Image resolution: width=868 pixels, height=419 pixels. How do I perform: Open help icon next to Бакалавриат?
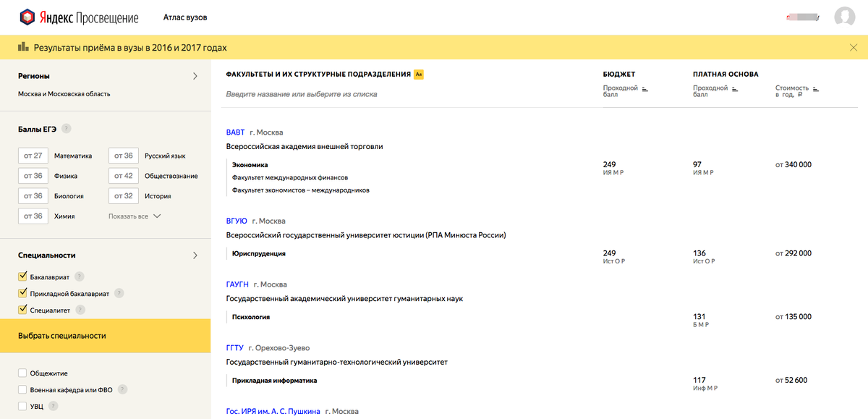click(80, 276)
